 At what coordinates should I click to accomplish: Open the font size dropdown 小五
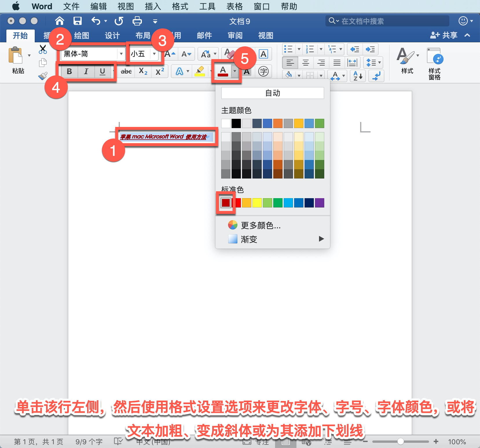click(154, 54)
